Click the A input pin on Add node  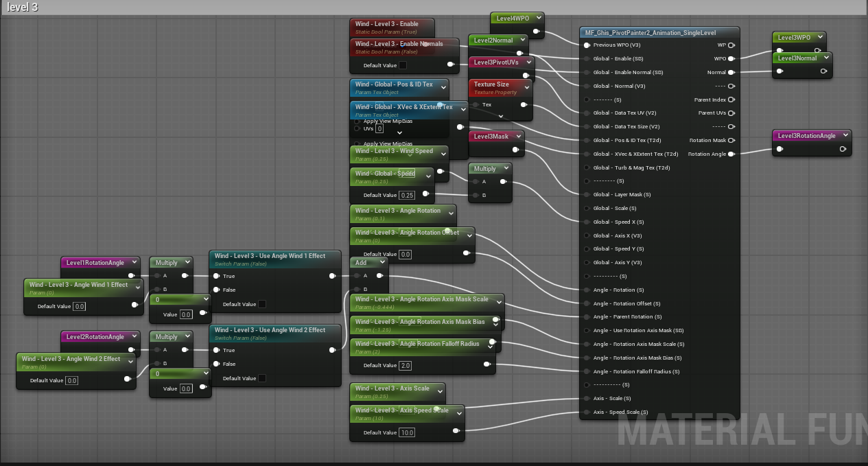tap(356, 276)
